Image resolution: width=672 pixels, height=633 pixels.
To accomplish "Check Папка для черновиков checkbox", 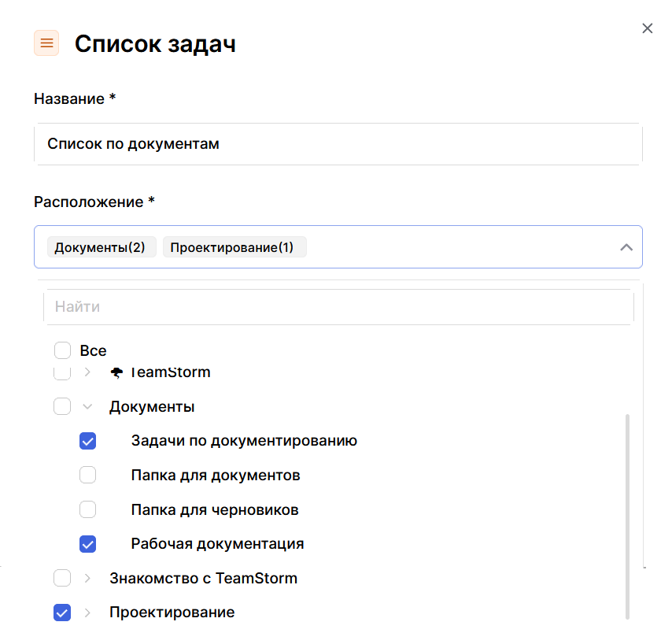I will tap(88, 509).
